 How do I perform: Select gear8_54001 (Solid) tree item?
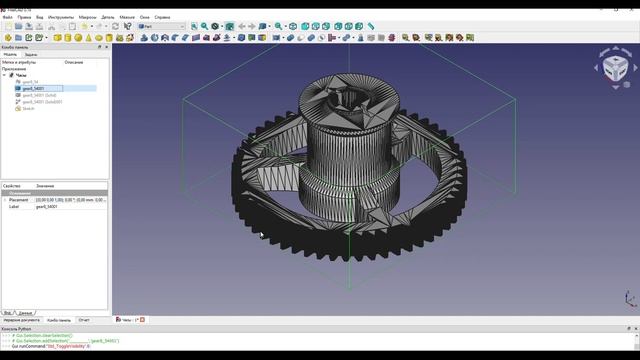(x=39, y=95)
